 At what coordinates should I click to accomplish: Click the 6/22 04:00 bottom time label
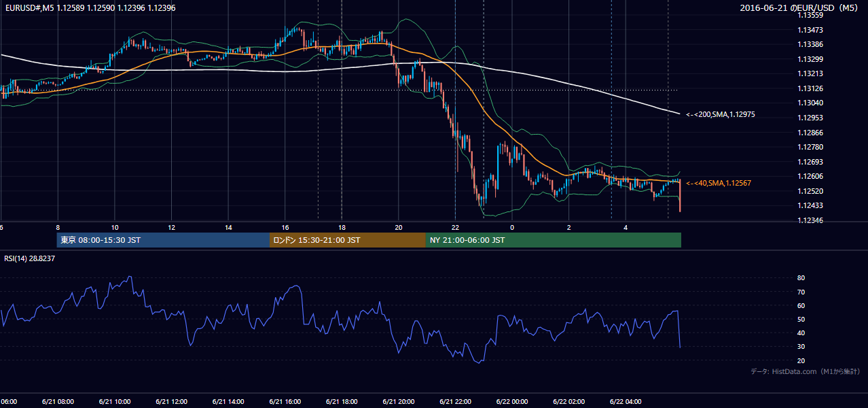[x=626, y=401]
